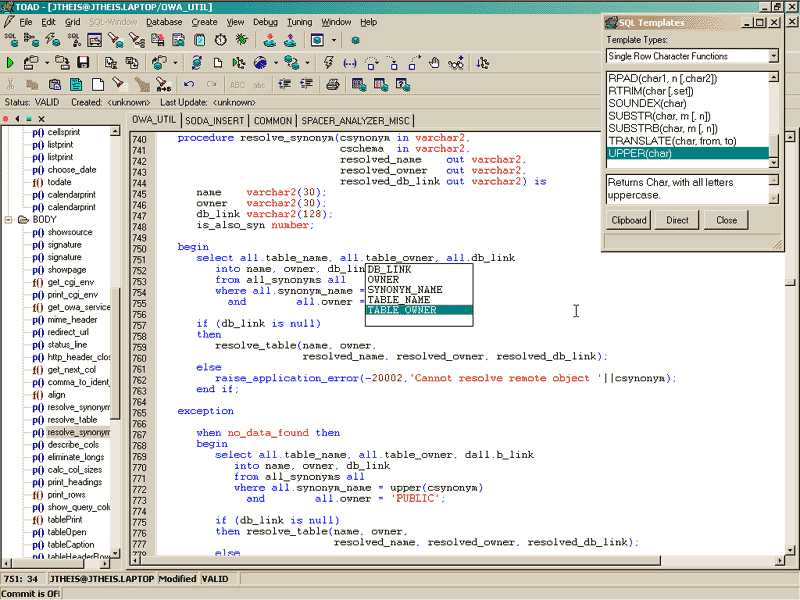Viewport: 800px width, 600px height.
Task: Select SYNONYM_NAME in the autocomplete popup
Action: tap(419, 290)
